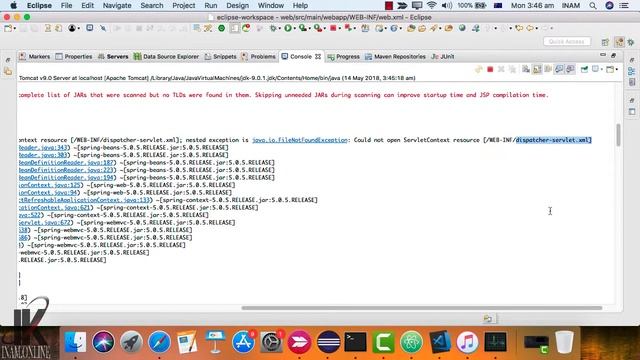
Task: Open the Data Source Explorer tab
Action: pyautogui.click(x=166, y=57)
